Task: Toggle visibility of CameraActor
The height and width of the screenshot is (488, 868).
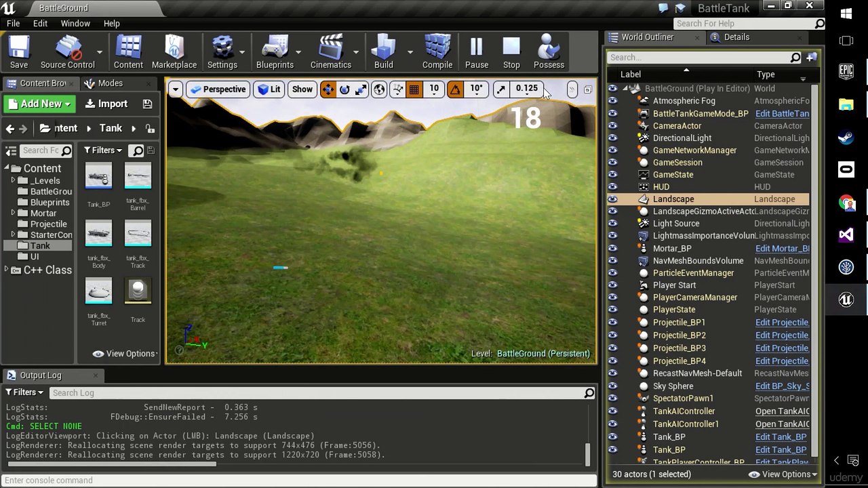Action: 613,126
